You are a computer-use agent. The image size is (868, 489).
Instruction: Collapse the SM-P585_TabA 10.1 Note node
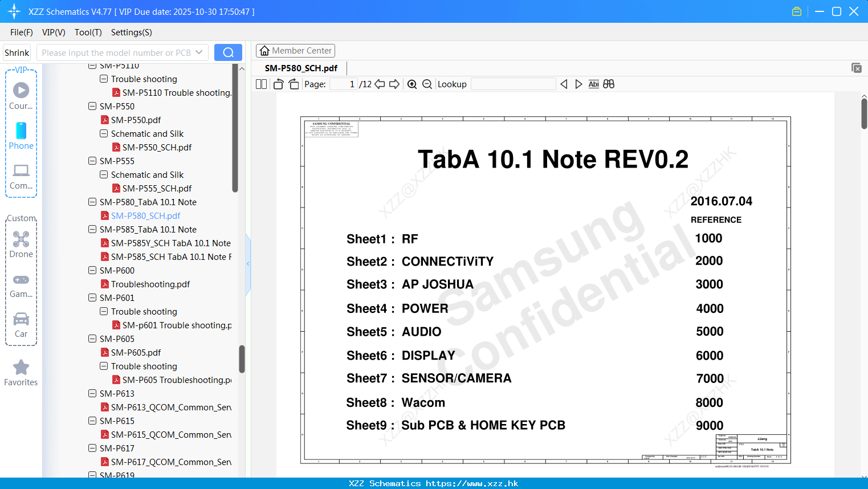[x=92, y=229]
